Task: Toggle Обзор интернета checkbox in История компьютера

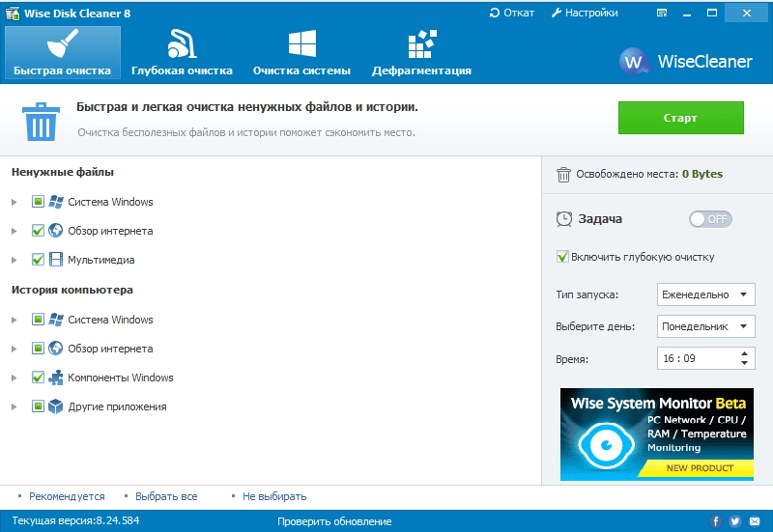Action: point(38,349)
